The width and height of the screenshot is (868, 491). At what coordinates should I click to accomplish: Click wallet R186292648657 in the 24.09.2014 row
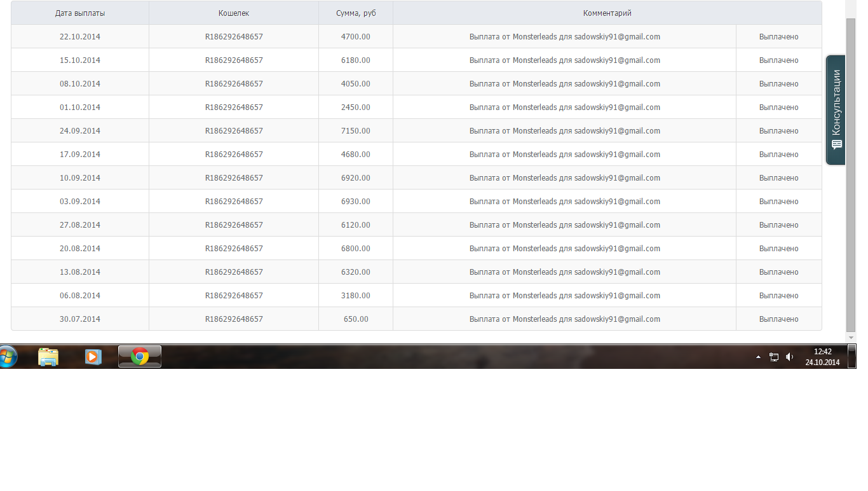pyautogui.click(x=234, y=131)
